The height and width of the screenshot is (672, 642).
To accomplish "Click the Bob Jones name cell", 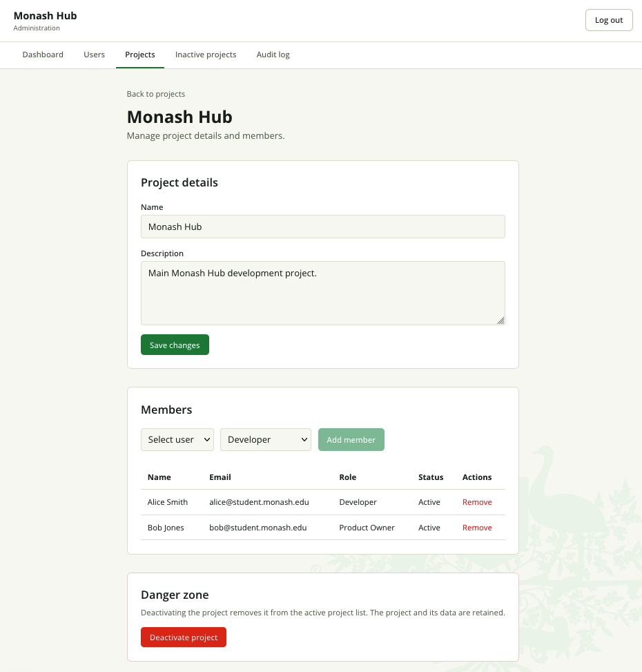I will [x=166, y=528].
